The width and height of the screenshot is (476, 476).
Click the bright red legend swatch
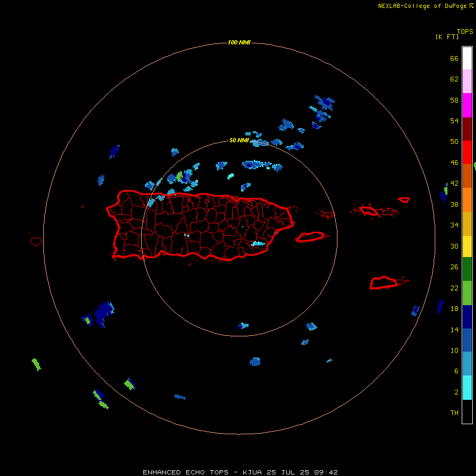(x=467, y=152)
